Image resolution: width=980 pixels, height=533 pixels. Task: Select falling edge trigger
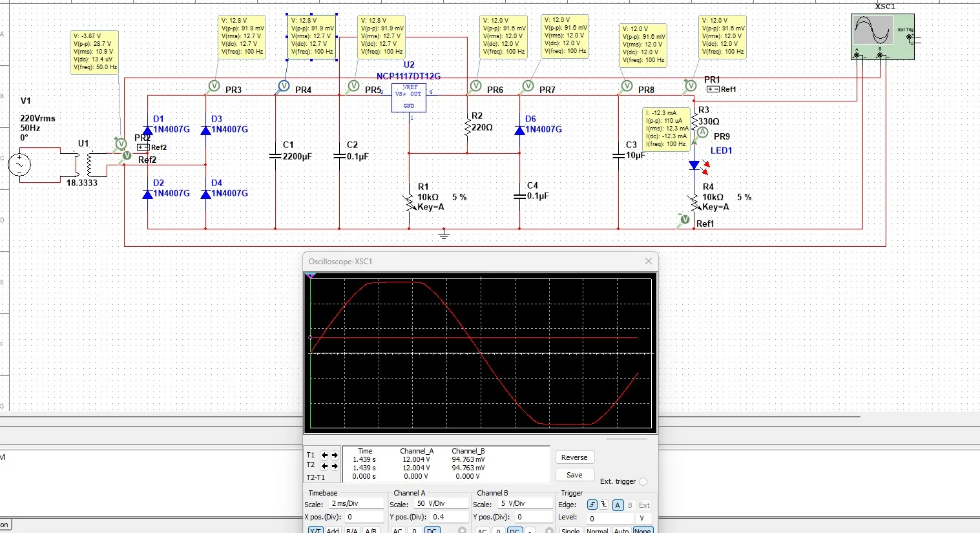tap(604, 505)
